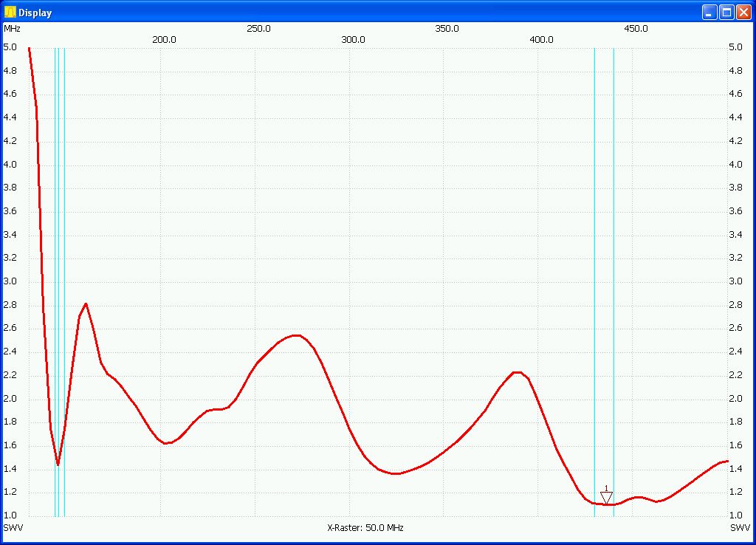Click the left-axis 5.0 SWR value
The width and height of the screenshot is (756, 545).
pos(10,47)
